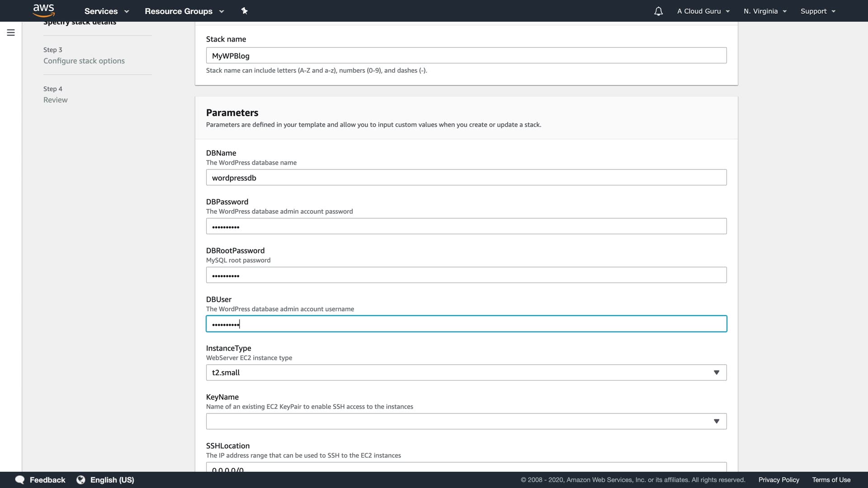Click the globe language icon
Viewport: 868px width, 488px height.
point(81,480)
